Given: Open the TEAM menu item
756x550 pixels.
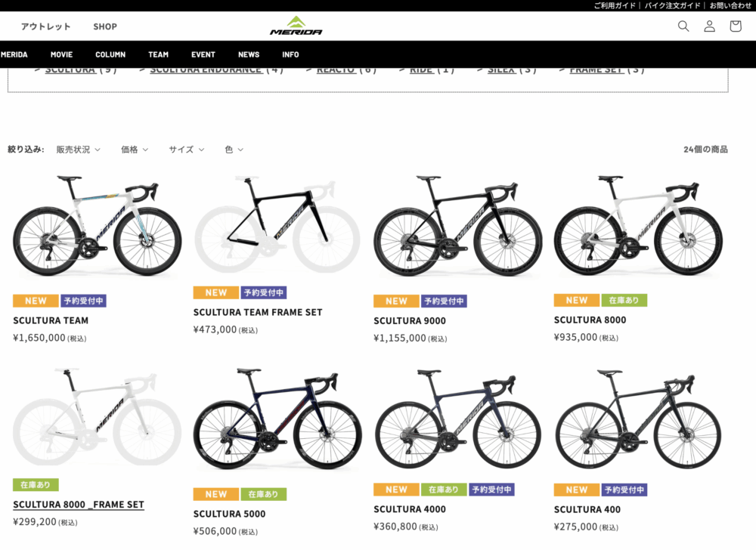Looking at the screenshot, I should pyautogui.click(x=159, y=54).
